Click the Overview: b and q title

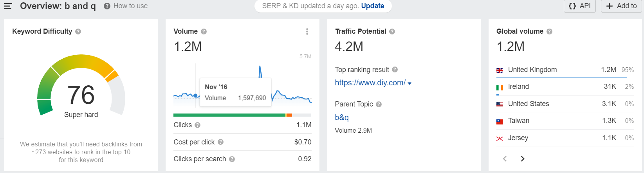[58, 6]
